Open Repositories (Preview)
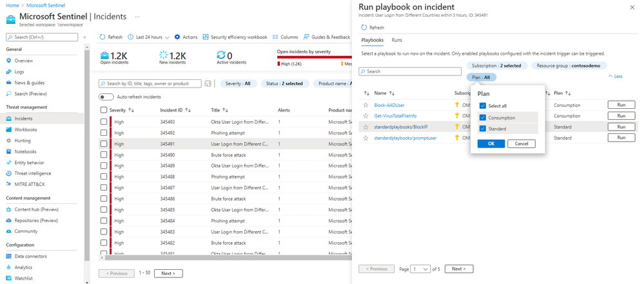 (x=36, y=221)
